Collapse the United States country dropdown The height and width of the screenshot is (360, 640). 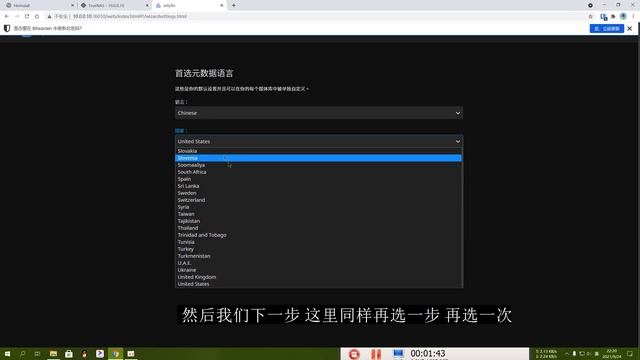coord(319,141)
